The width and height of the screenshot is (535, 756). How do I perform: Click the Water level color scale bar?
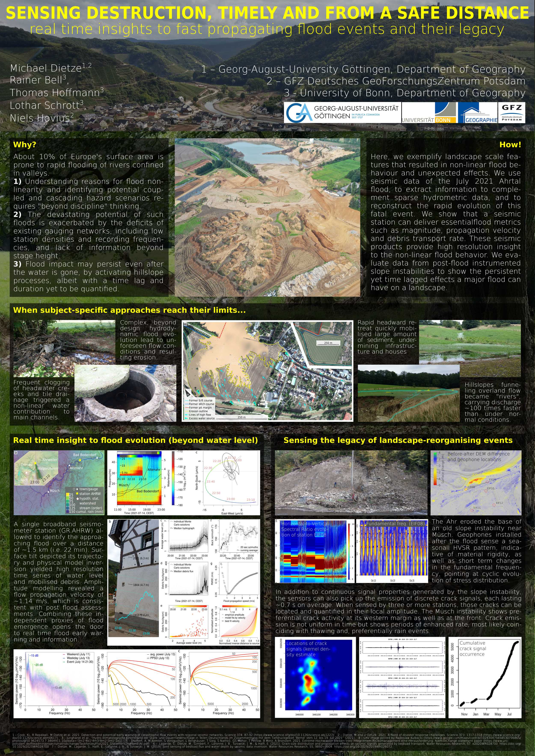pos(173,478)
